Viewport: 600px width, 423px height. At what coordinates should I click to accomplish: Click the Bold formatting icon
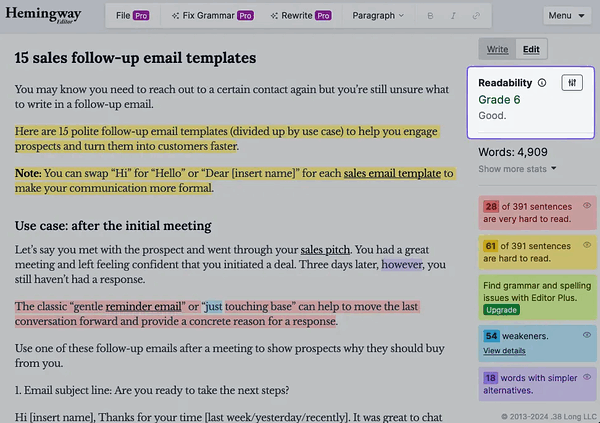pos(430,16)
